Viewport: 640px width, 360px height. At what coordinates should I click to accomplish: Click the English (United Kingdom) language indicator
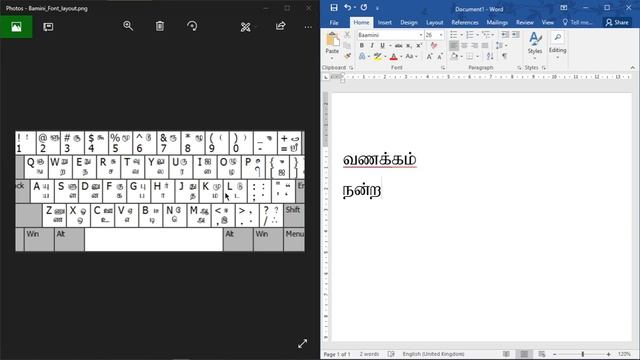(433, 354)
